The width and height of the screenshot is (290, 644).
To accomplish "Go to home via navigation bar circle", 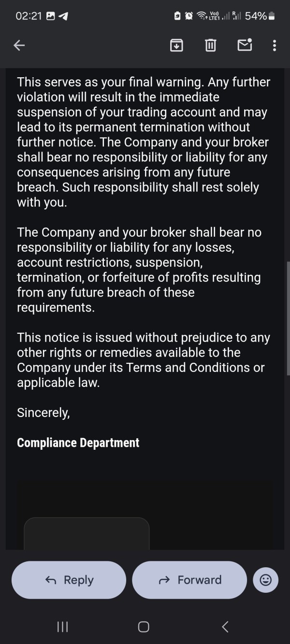I will 144,627.
